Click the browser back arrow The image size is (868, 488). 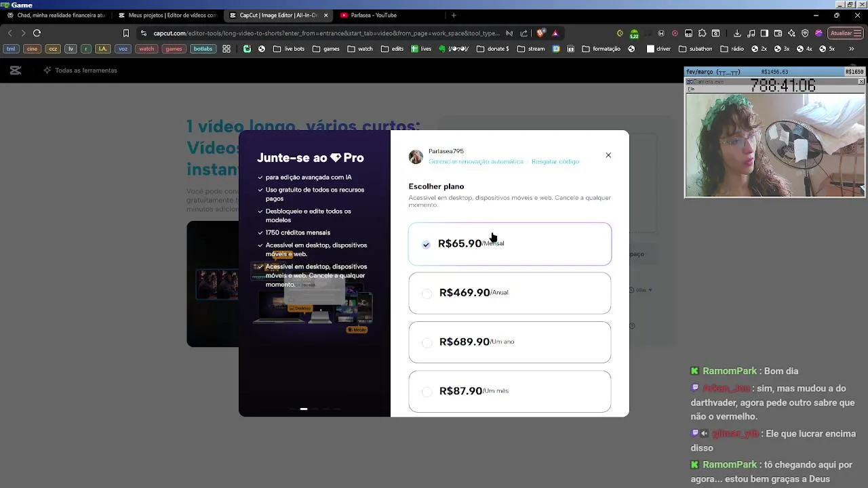(x=10, y=33)
